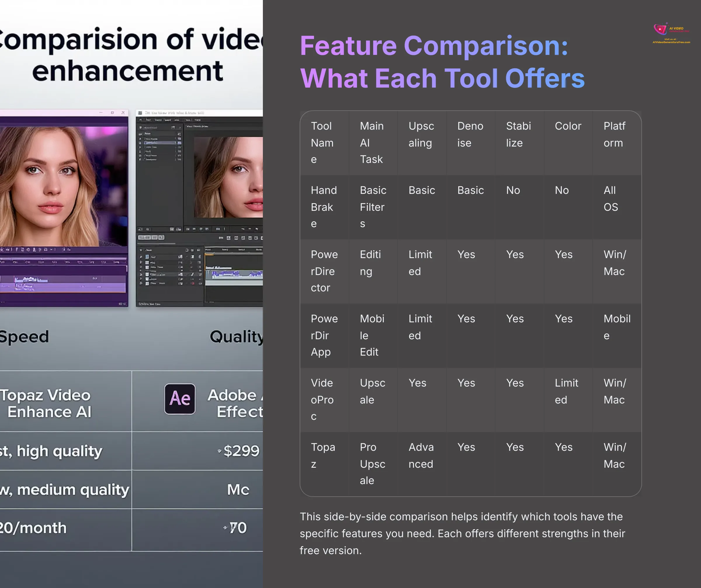Select the 'Editing' main task cell
The width and height of the screenshot is (701, 588).
coord(373,271)
